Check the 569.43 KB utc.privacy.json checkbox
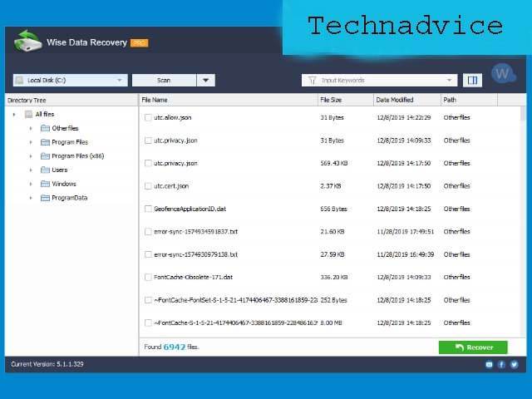 (x=148, y=163)
